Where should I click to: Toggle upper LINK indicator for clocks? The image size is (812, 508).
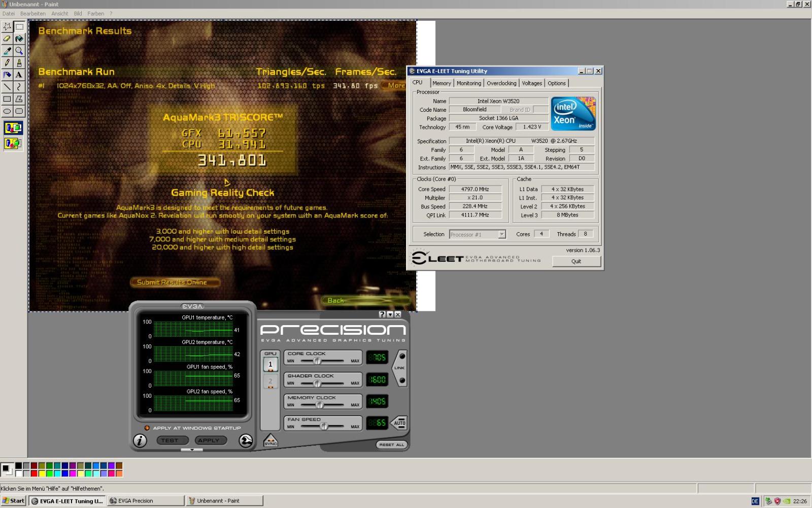[402, 357]
